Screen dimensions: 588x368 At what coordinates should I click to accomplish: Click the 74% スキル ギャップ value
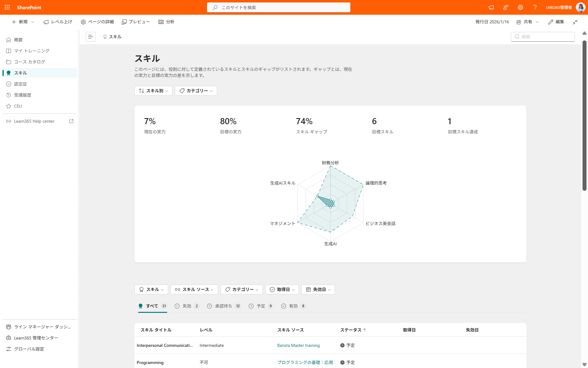tap(304, 121)
